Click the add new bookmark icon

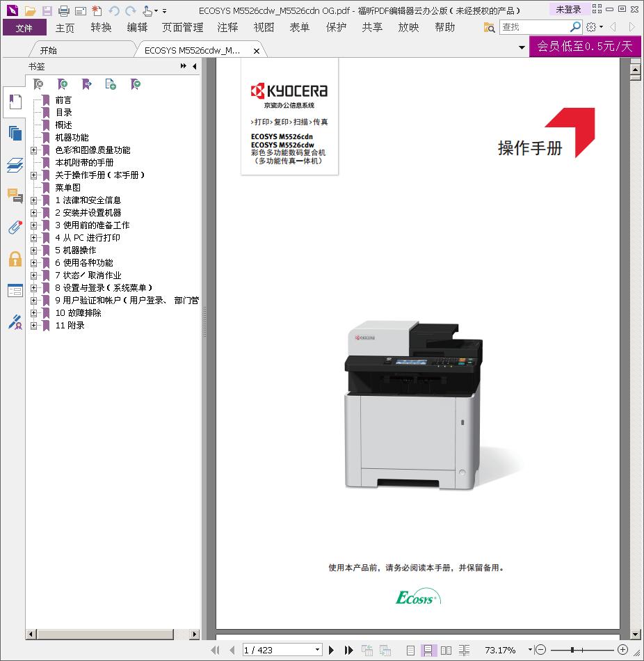coord(63,84)
